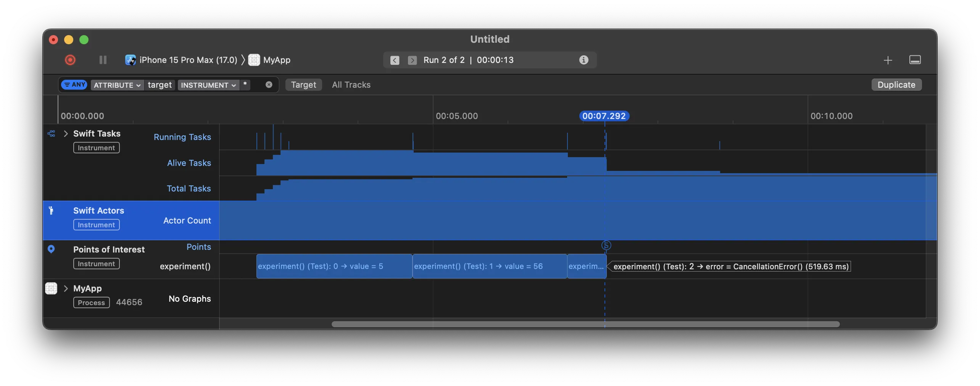The width and height of the screenshot is (980, 386).
Task: Select the truncated third experiment region
Action: coord(587,266)
